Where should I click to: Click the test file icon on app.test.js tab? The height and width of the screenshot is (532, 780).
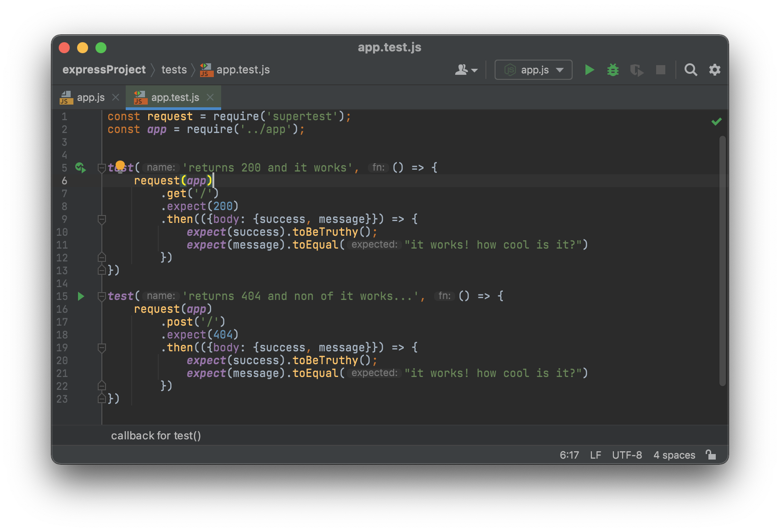[x=140, y=98]
